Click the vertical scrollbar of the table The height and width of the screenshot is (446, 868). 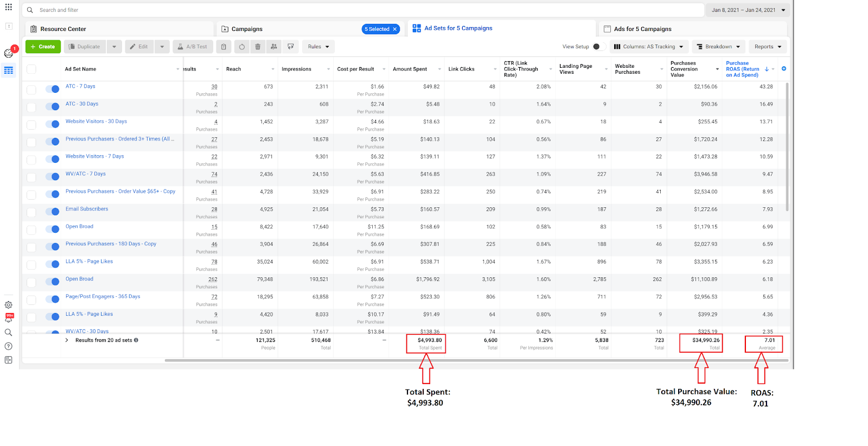tap(787, 146)
